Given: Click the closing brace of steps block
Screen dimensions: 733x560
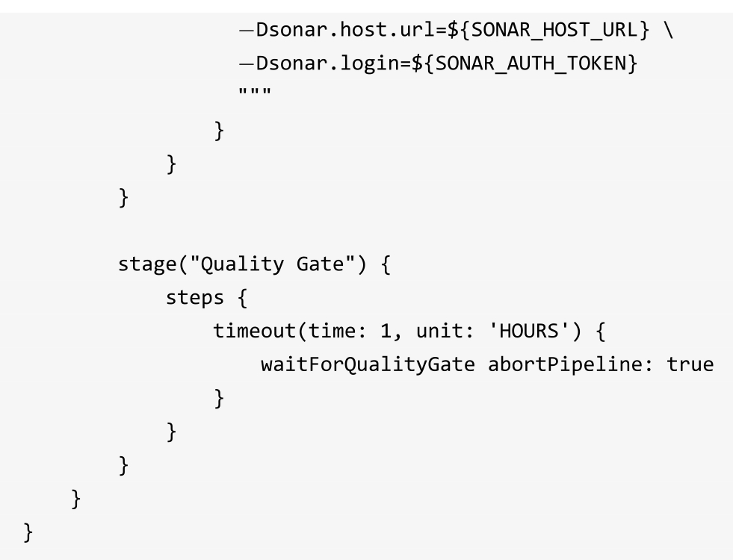Looking at the screenshot, I should click(171, 432).
